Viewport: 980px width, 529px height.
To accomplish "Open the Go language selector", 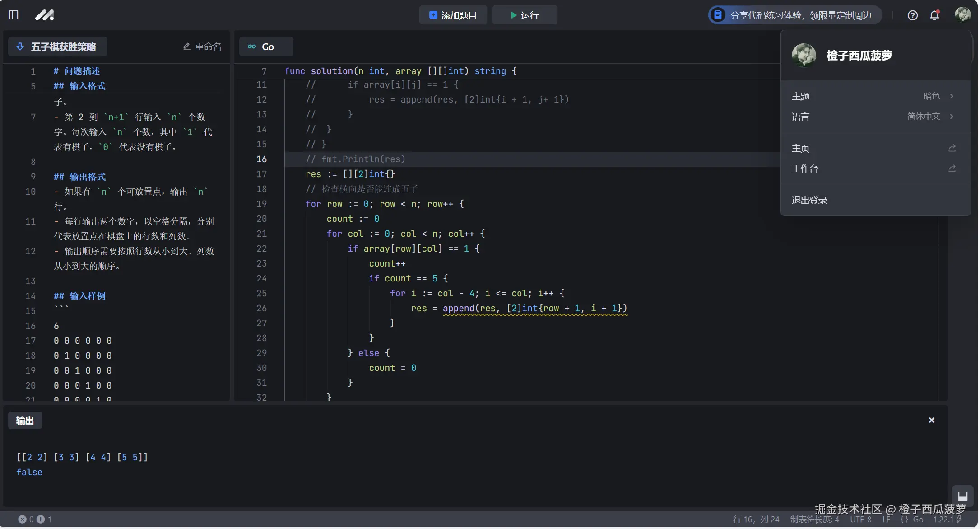I will 266,47.
